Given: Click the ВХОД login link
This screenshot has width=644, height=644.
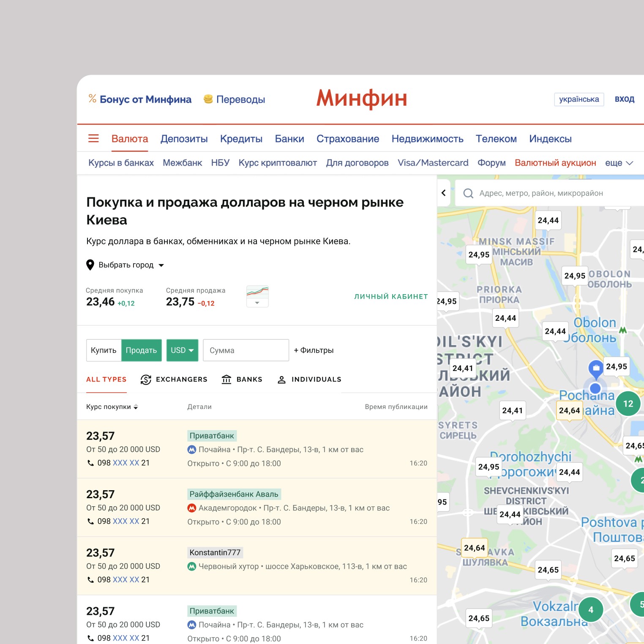Looking at the screenshot, I should click(x=625, y=99).
